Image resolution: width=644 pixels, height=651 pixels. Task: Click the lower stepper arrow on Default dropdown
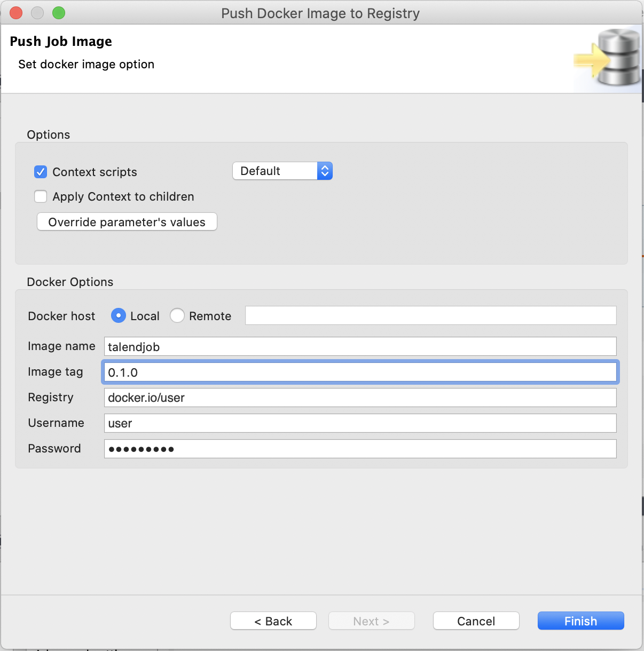[325, 174]
